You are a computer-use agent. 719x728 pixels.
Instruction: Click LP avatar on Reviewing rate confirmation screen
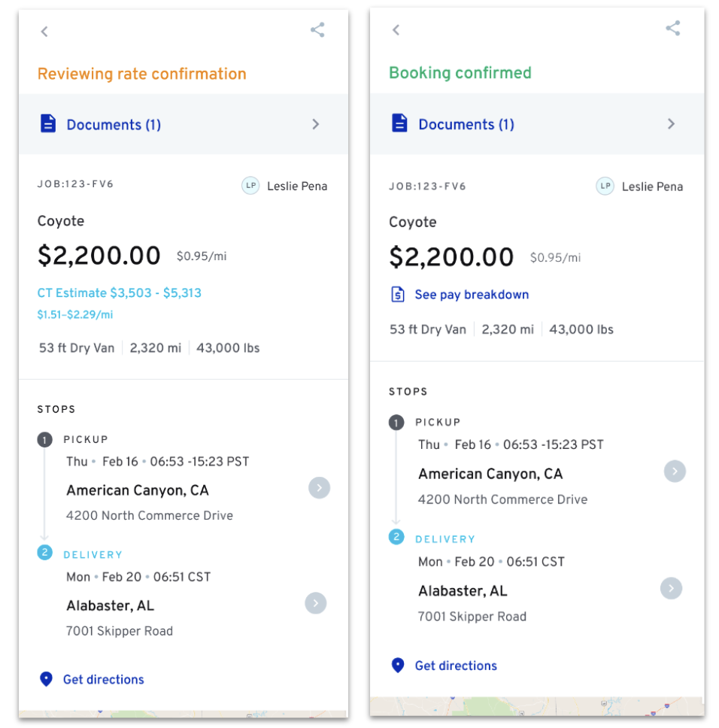point(250,186)
